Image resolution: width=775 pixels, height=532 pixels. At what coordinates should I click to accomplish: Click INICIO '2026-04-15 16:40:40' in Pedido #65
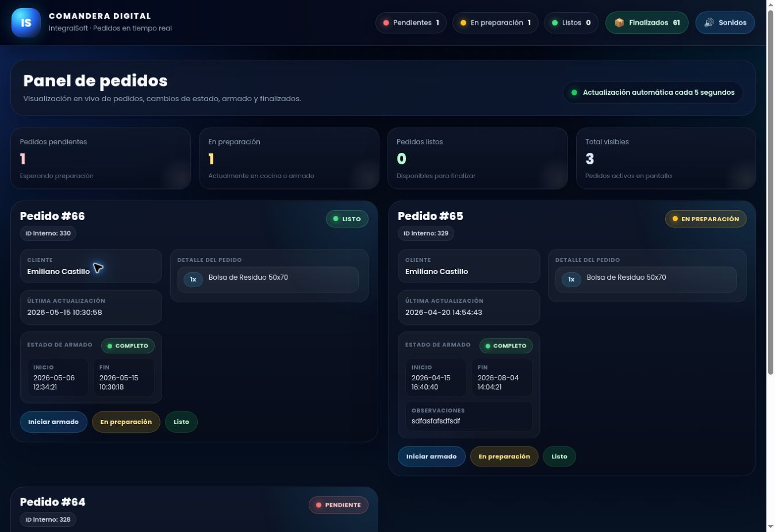(436, 377)
